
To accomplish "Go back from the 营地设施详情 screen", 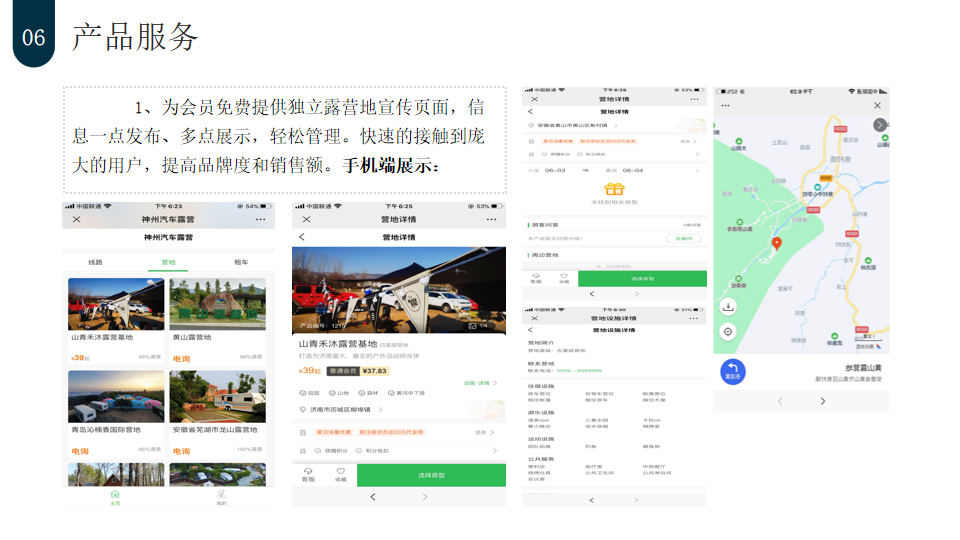I will point(530,330).
